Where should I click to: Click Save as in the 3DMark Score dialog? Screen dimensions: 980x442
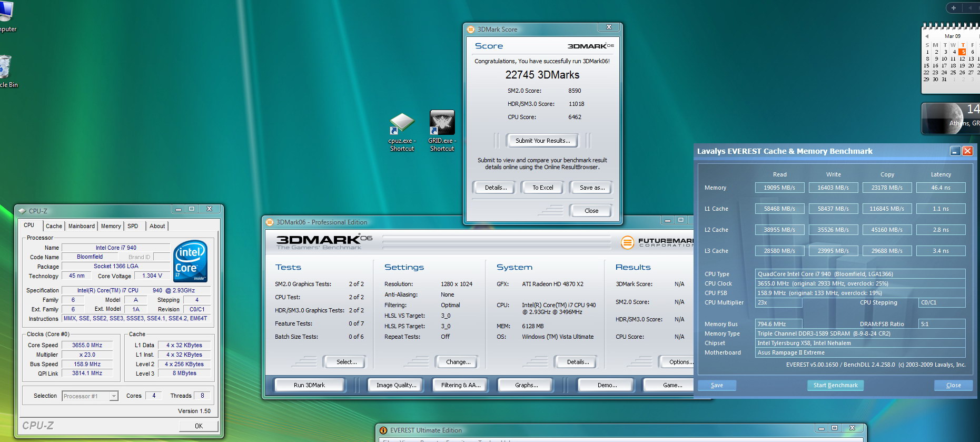tap(592, 188)
